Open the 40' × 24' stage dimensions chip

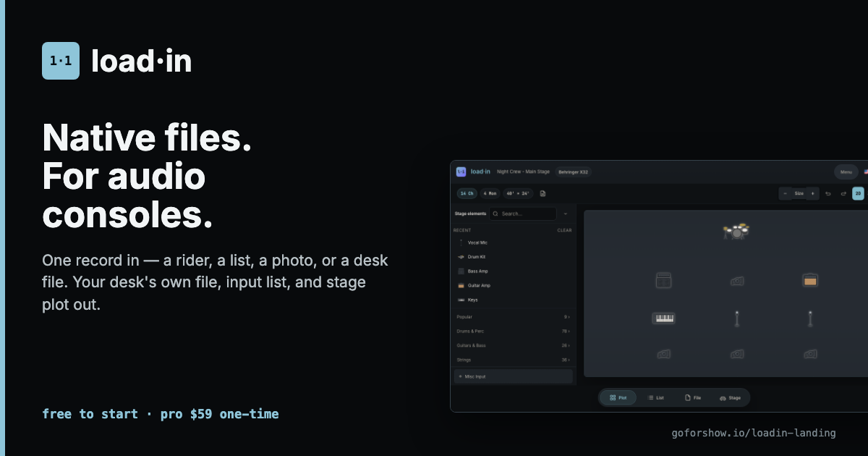518,193
